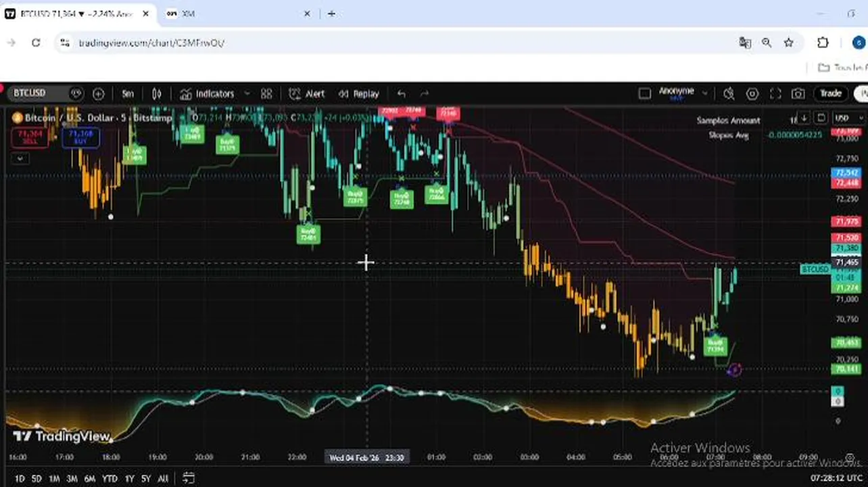The image size is (868, 487).
Task: Close the BTCUSD browser tab
Action: click(x=147, y=14)
